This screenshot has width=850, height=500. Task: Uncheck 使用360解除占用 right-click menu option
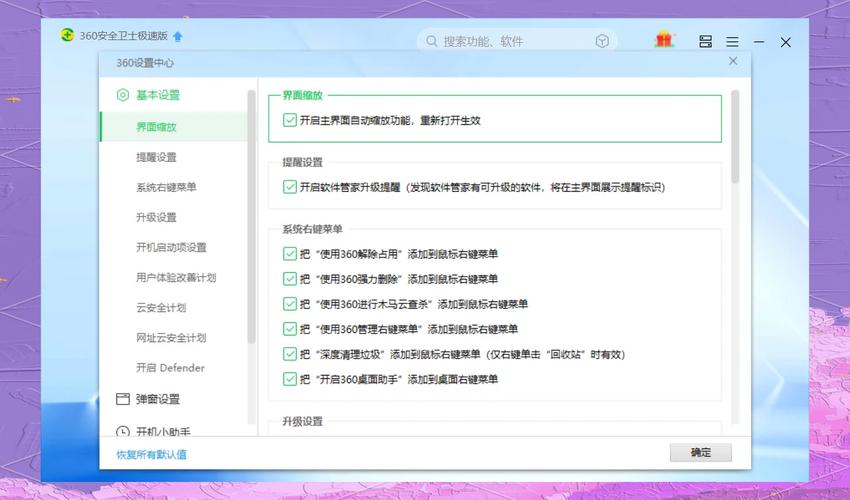tap(289, 254)
